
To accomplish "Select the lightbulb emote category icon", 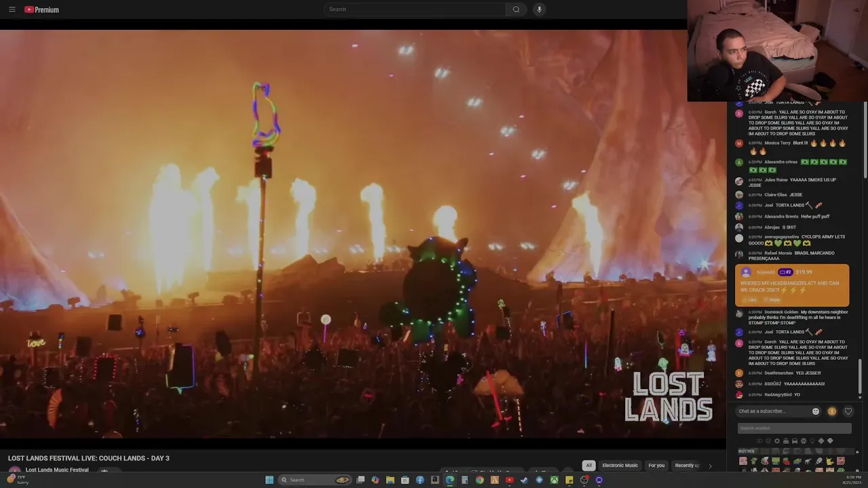I will click(x=812, y=441).
